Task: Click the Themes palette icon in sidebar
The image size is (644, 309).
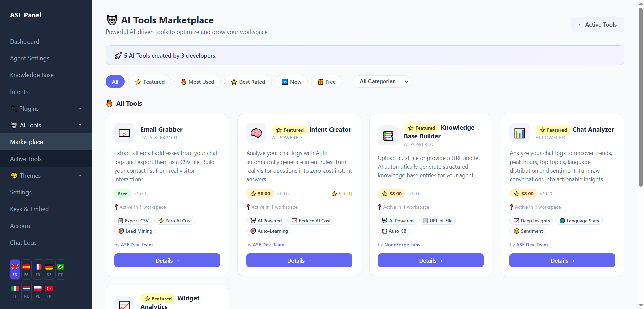Action: point(14,176)
